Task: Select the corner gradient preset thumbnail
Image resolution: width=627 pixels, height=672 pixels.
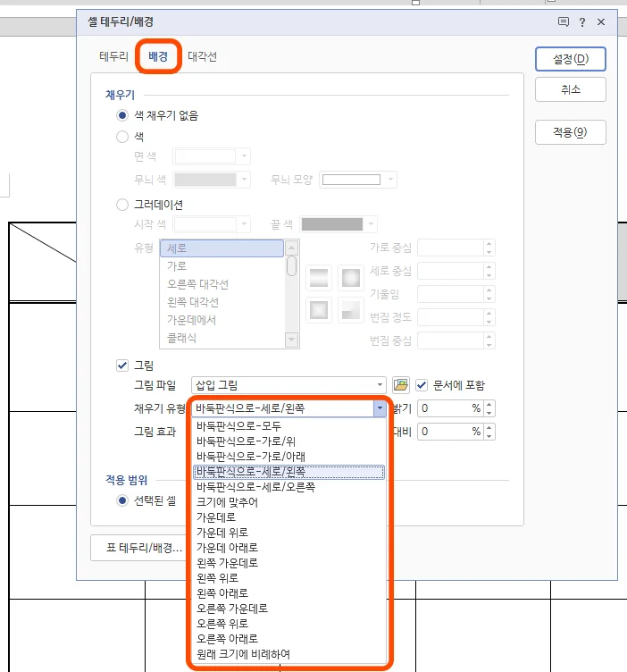Action: (x=351, y=310)
